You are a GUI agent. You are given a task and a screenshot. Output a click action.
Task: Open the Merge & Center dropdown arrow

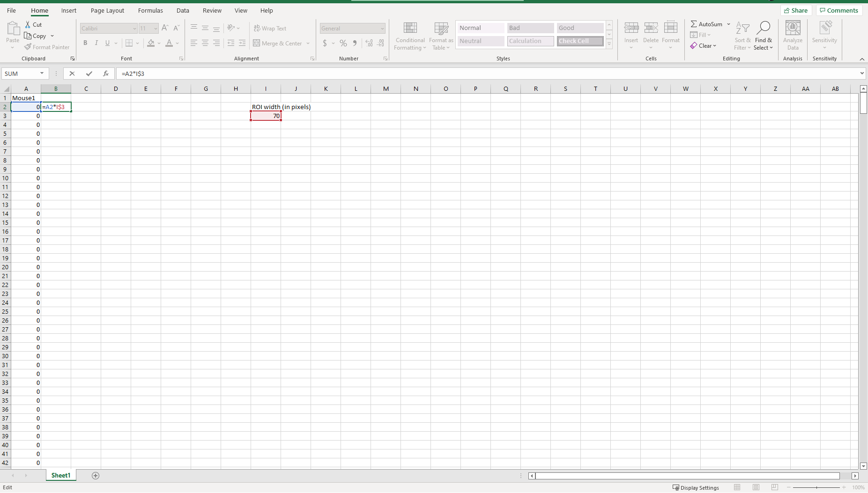point(308,44)
